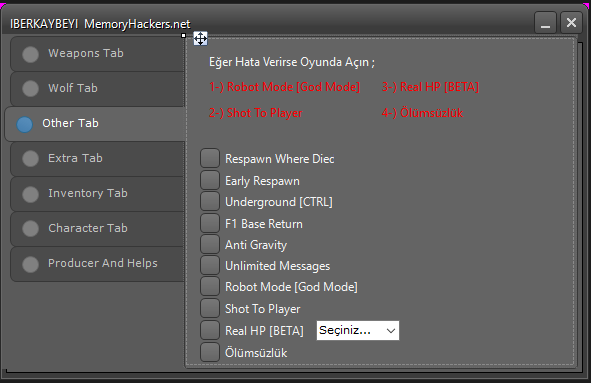Open the Wolf Tab
This screenshot has width=591, height=383.
click(97, 89)
